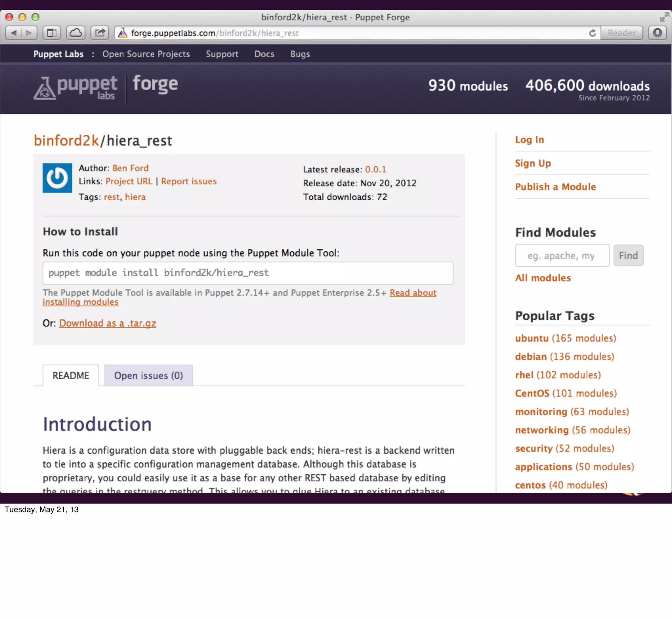Click the ubuntu popular tag link
The height and width of the screenshot is (619, 672).
(532, 338)
